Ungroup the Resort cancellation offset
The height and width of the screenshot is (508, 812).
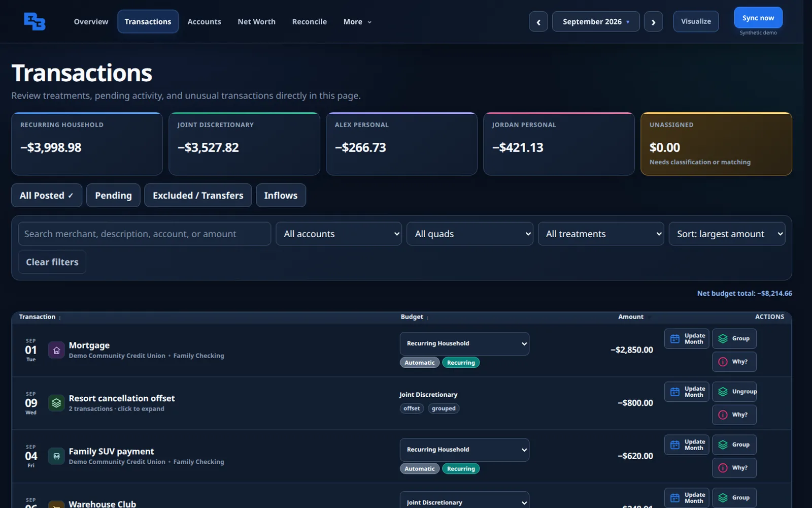(x=734, y=392)
